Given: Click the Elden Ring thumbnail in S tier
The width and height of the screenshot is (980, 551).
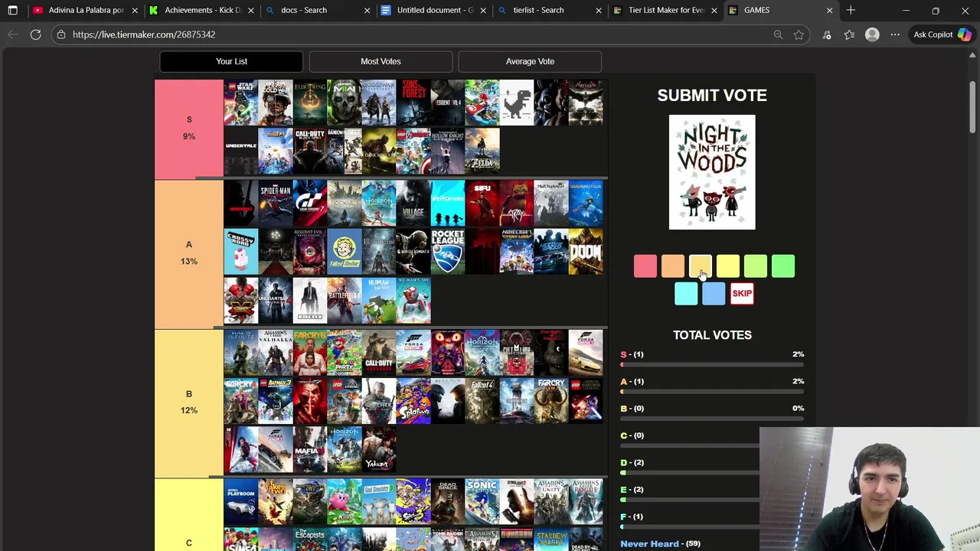Looking at the screenshot, I should [x=310, y=103].
